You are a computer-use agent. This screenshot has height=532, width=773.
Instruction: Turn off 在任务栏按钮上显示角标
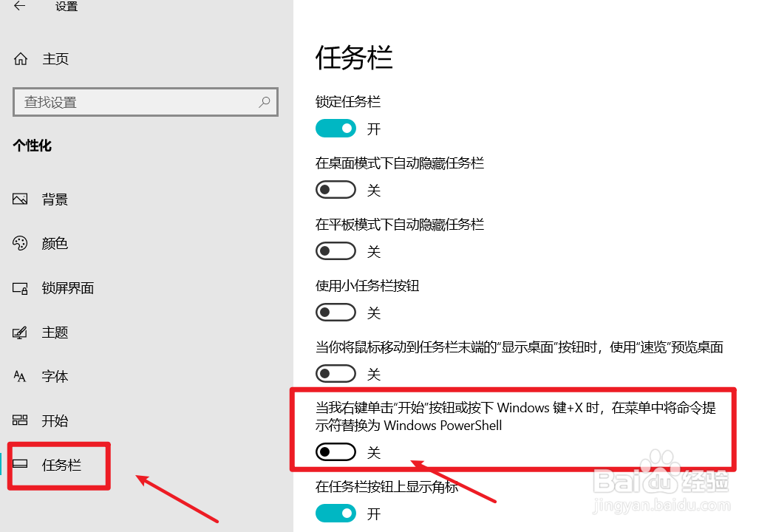click(x=336, y=513)
